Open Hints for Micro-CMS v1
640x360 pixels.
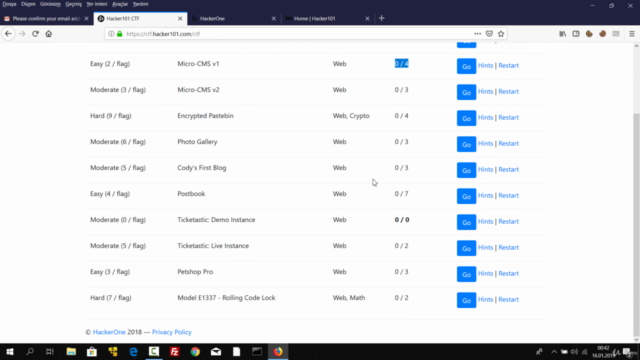[485, 65]
